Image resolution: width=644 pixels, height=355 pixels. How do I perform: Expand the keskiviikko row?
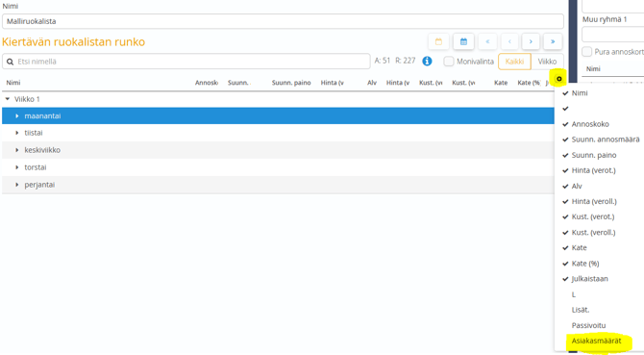17,150
